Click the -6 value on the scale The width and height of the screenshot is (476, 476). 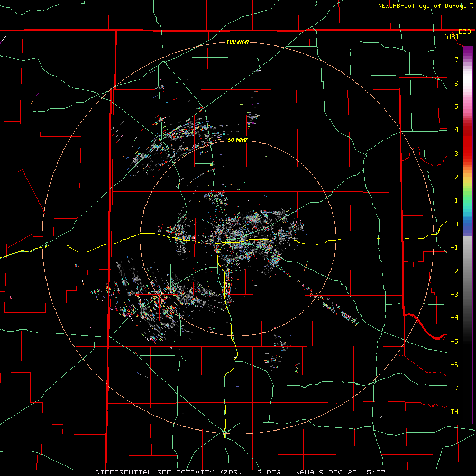[454, 365]
